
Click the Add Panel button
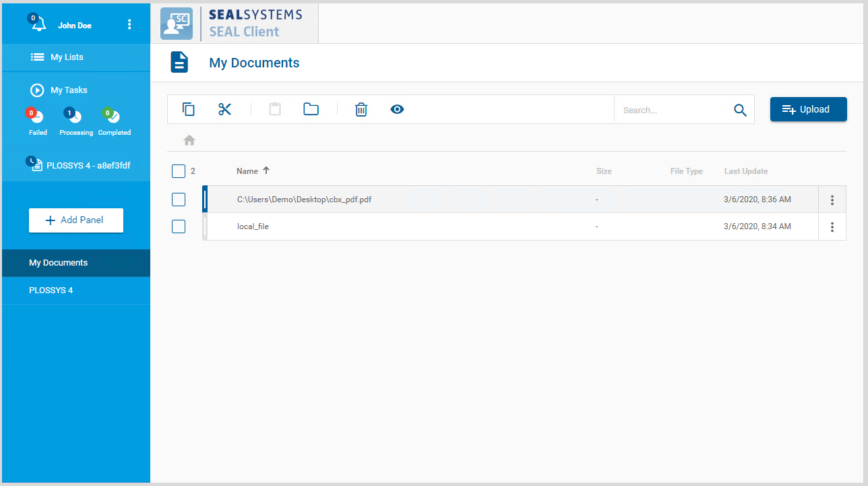pos(76,220)
